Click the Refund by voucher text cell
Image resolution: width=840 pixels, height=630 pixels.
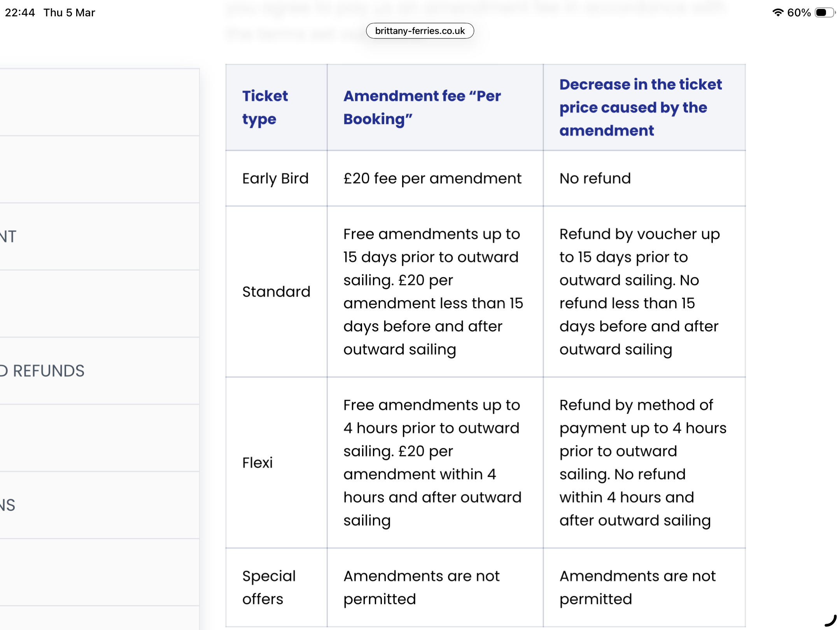point(639,291)
